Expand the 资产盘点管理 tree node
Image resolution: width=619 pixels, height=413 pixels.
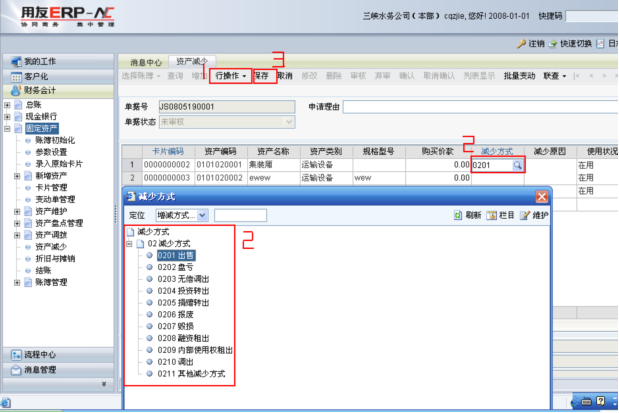pyautogui.click(x=17, y=223)
